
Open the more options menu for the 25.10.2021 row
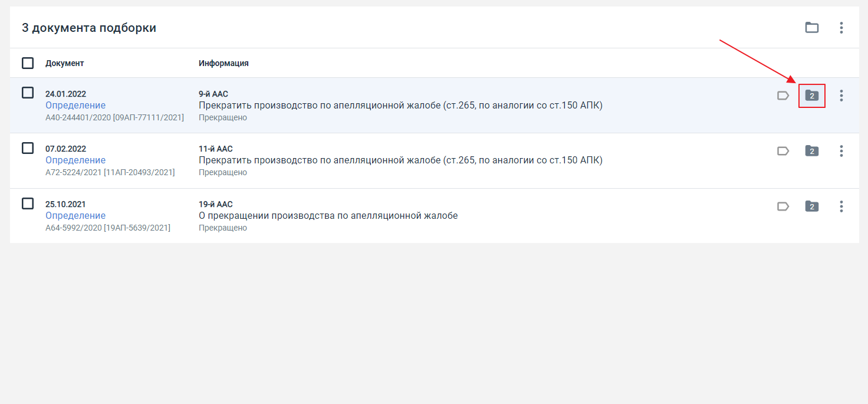pos(841,206)
